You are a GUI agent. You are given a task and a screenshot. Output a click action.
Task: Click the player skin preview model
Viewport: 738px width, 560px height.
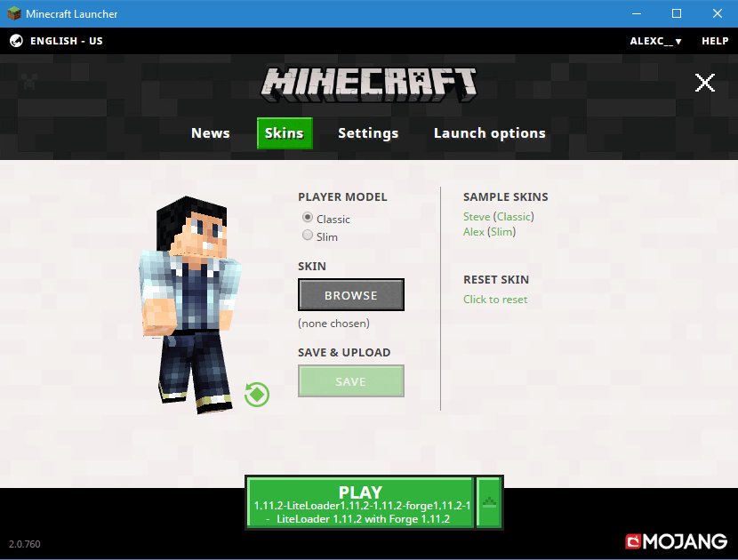pyautogui.click(x=190, y=305)
